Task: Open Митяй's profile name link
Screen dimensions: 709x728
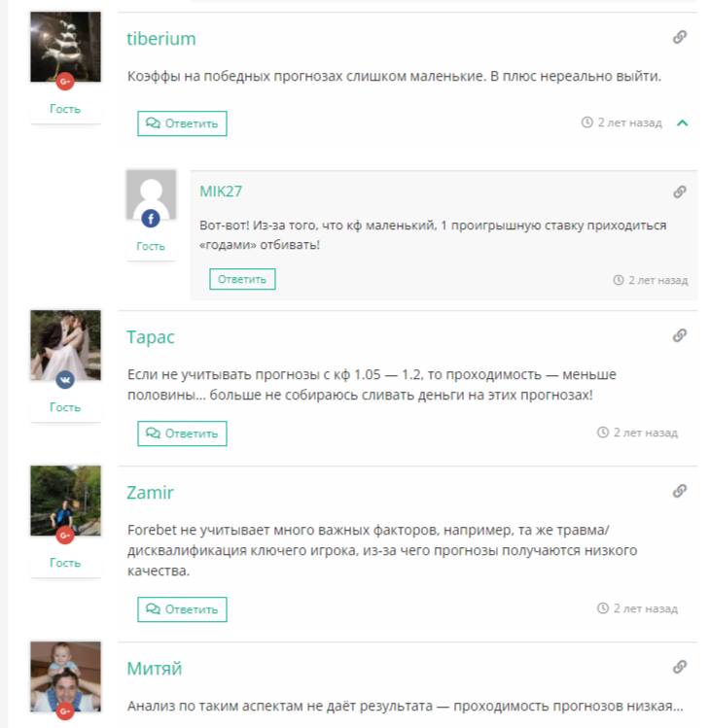Action: click(155, 669)
